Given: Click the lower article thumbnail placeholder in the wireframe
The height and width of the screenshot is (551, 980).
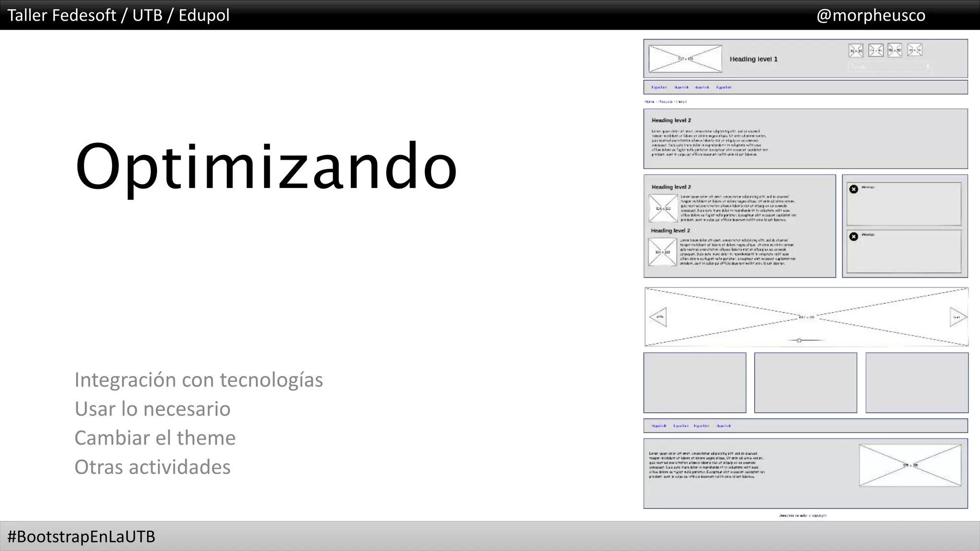Looking at the screenshot, I should tap(663, 252).
